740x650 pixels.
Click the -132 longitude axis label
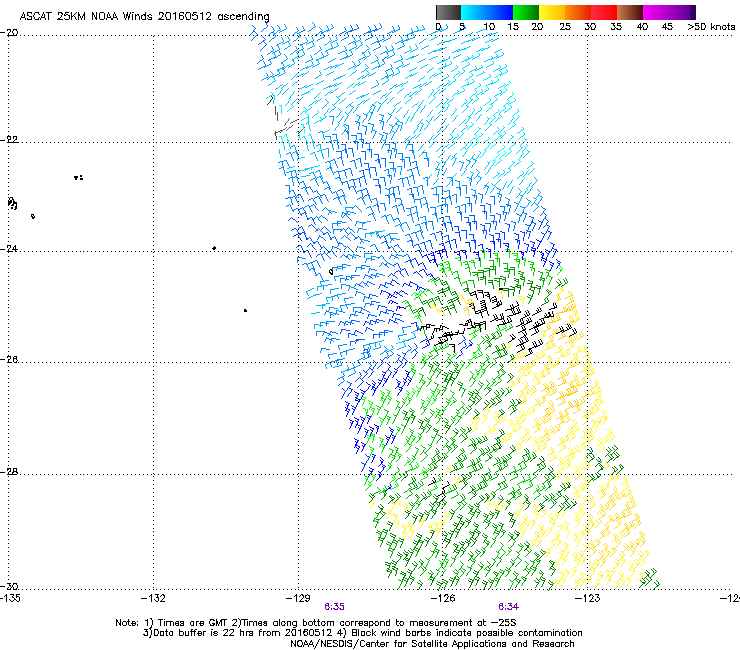point(153,598)
